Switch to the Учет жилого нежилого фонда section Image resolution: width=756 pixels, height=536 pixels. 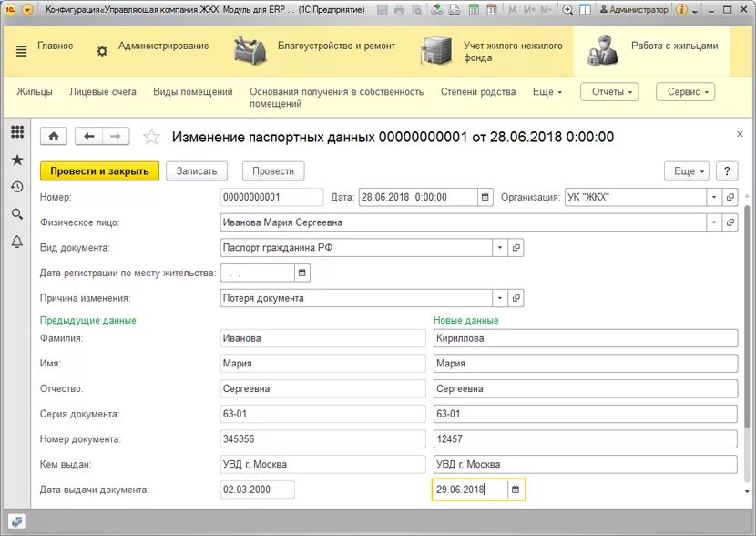click(435, 52)
